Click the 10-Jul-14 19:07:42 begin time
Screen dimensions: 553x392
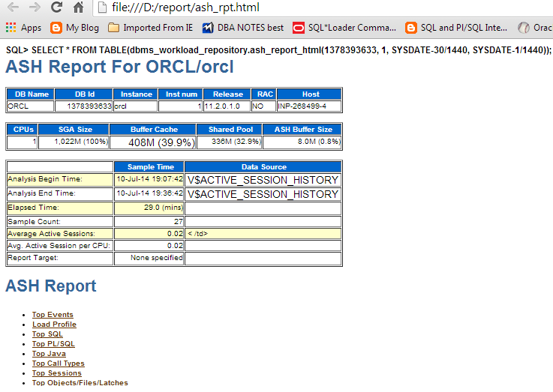pos(149,180)
